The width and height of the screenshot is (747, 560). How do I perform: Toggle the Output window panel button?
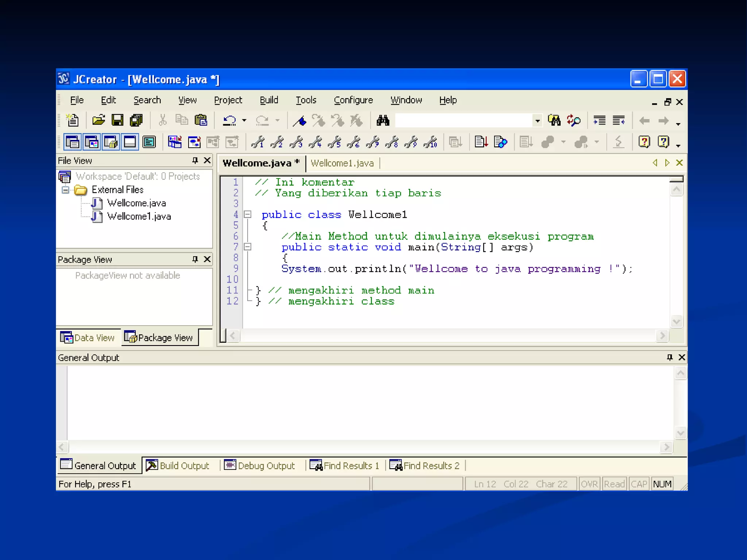[x=130, y=142]
